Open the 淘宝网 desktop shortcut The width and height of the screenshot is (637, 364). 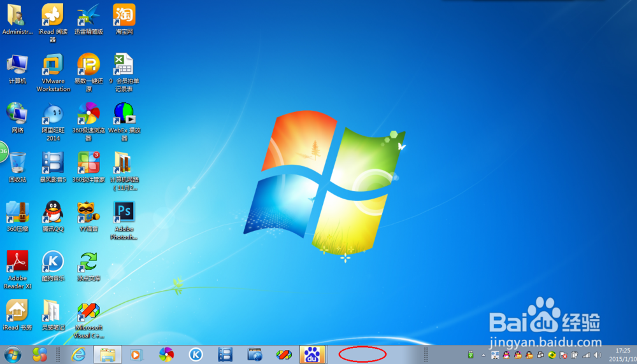124,18
